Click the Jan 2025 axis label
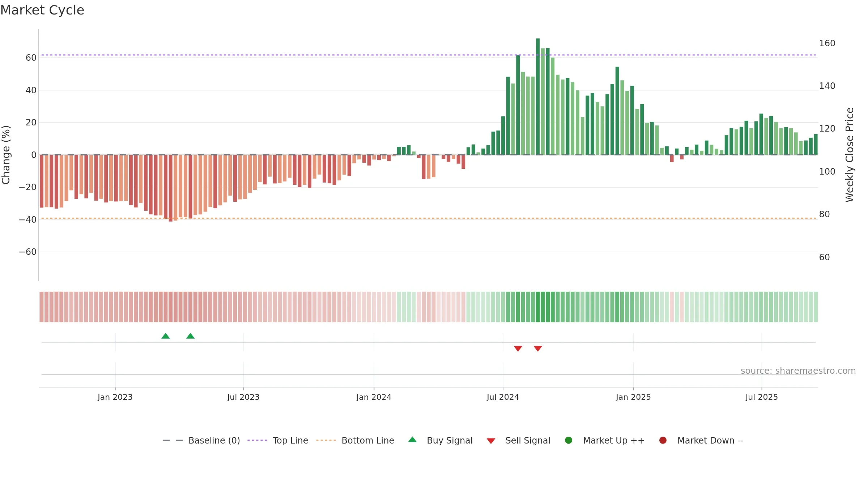Image resolution: width=868 pixels, height=488 pixels. tap(633, 397)
